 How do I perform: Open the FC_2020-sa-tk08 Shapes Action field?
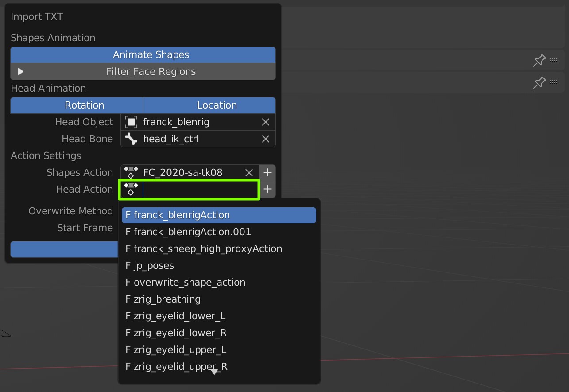(x=190, y=173)
